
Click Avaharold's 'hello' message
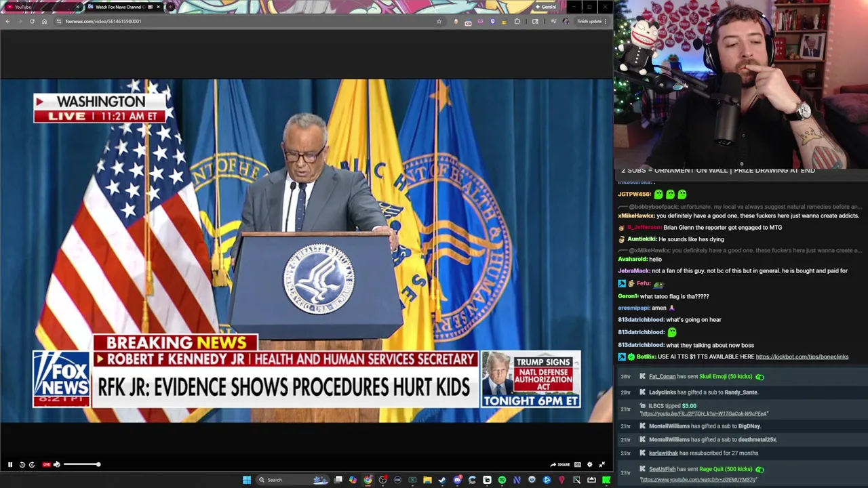[639, 259]
